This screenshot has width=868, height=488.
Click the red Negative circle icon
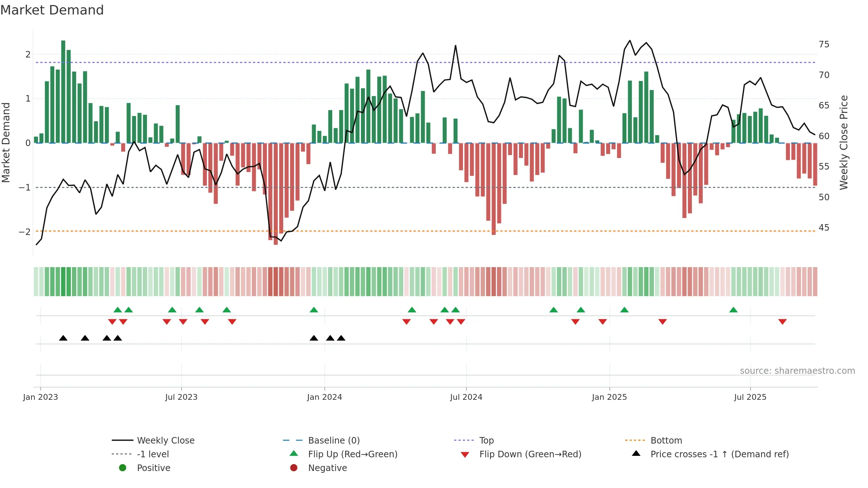294,468
